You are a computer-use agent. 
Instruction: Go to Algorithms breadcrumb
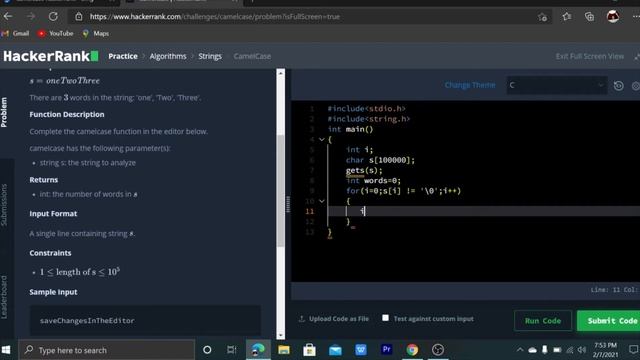click(x=168, y=56)
